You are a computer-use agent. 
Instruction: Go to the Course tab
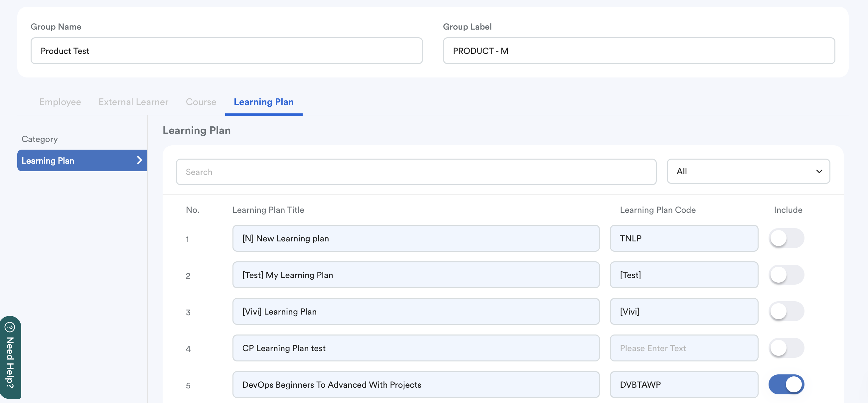201,102
